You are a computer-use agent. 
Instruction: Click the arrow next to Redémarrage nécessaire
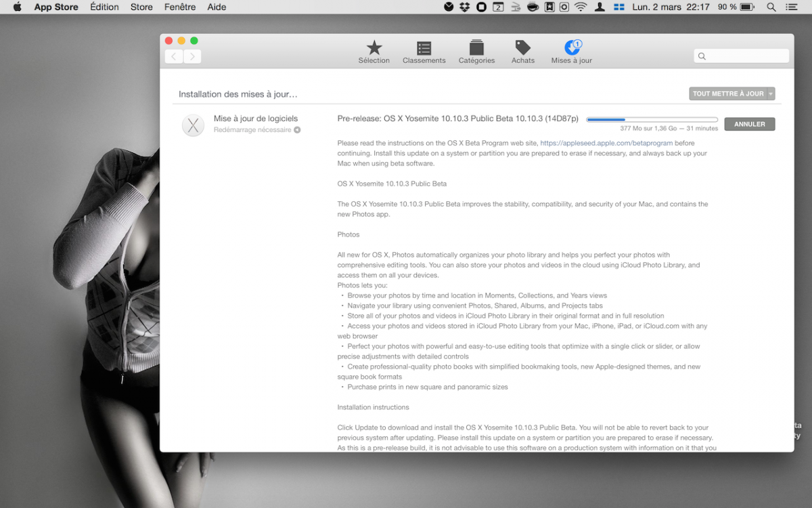tap(297, 129)
